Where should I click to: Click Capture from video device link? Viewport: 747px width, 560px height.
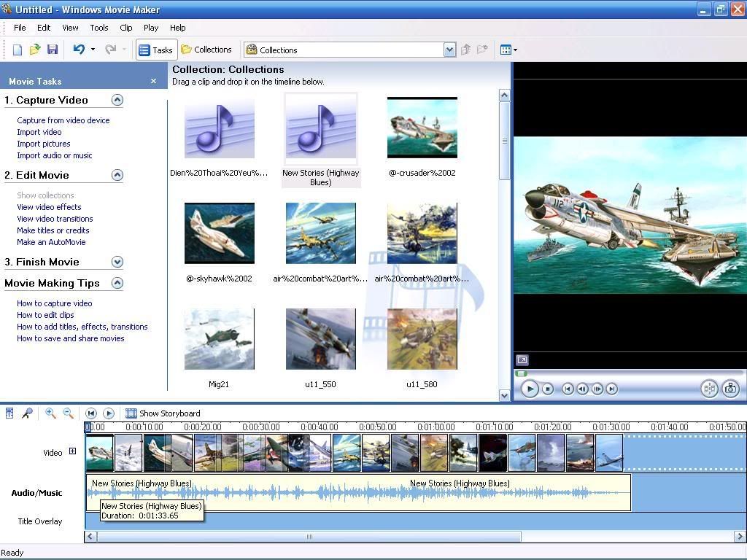click(x=63, y=120)
